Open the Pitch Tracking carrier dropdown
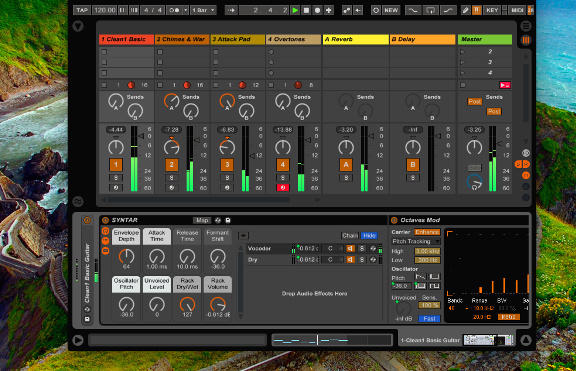This screenshot has width=576, height=371. pos(416,241)
